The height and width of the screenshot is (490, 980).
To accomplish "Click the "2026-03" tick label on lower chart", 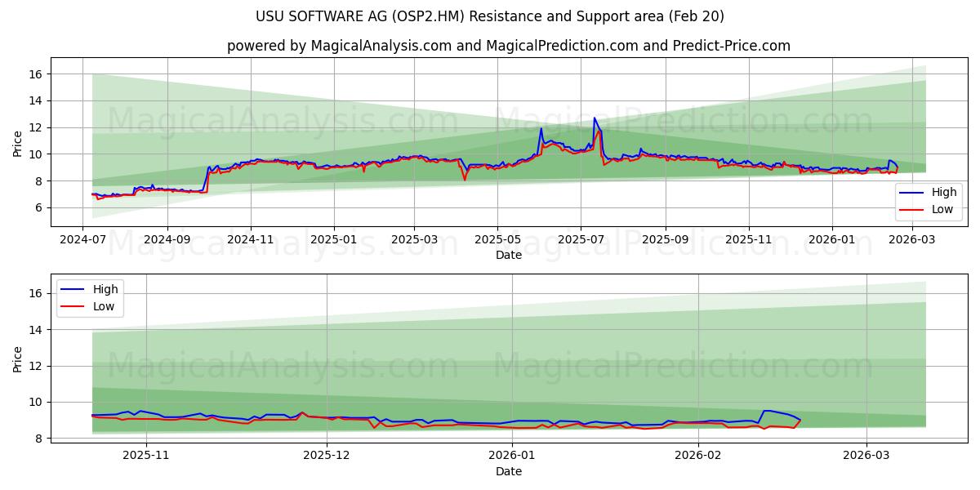I will pos(868,456).
